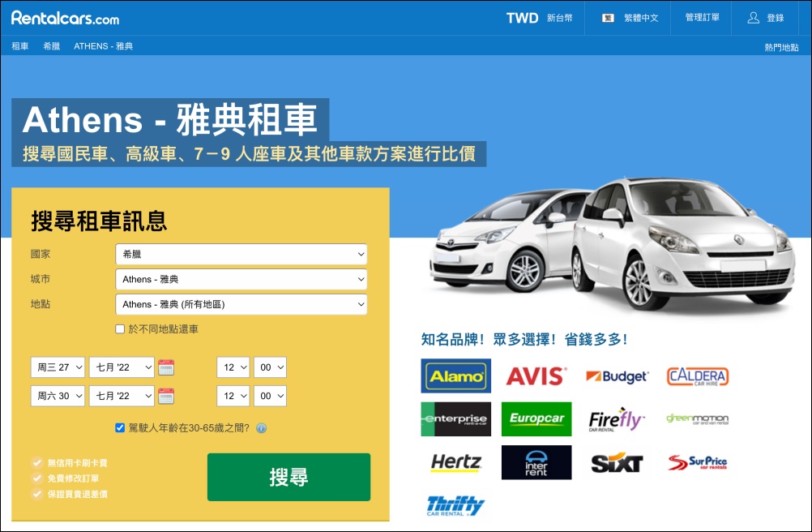Open the return date calendar icon
The height and width of the screenshot is (532, 812).
click(165, 396)
